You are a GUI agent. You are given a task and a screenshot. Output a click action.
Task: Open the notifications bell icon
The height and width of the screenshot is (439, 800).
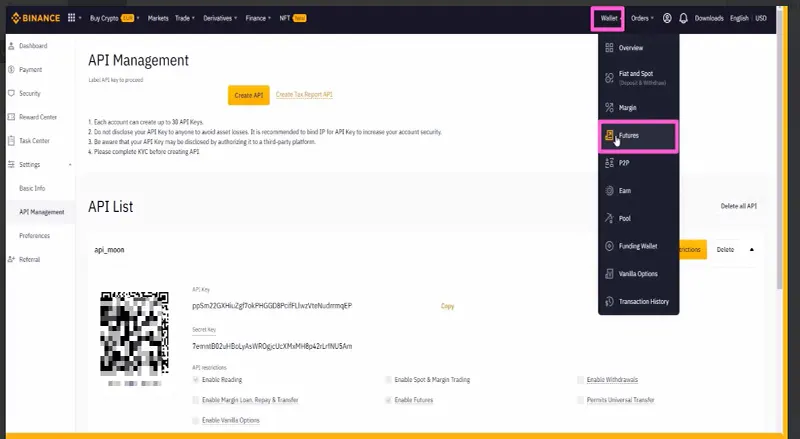click(x=683, y=18)
